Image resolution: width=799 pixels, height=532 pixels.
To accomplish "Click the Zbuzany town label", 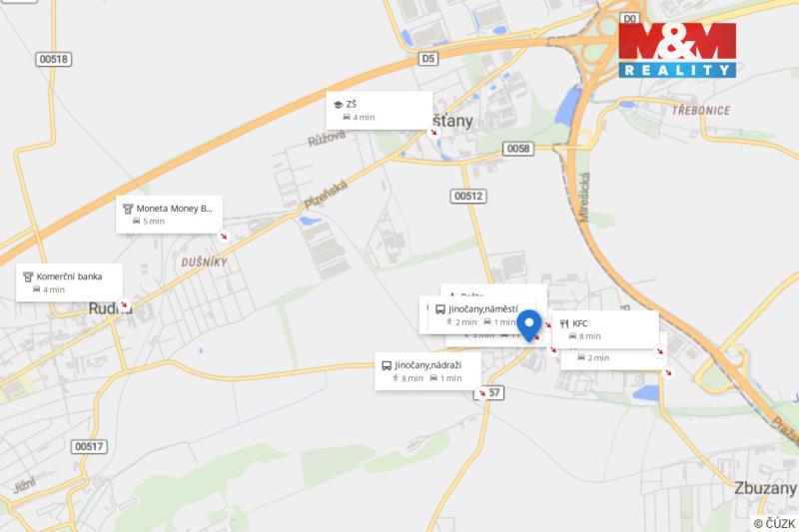I will (765, 488).
